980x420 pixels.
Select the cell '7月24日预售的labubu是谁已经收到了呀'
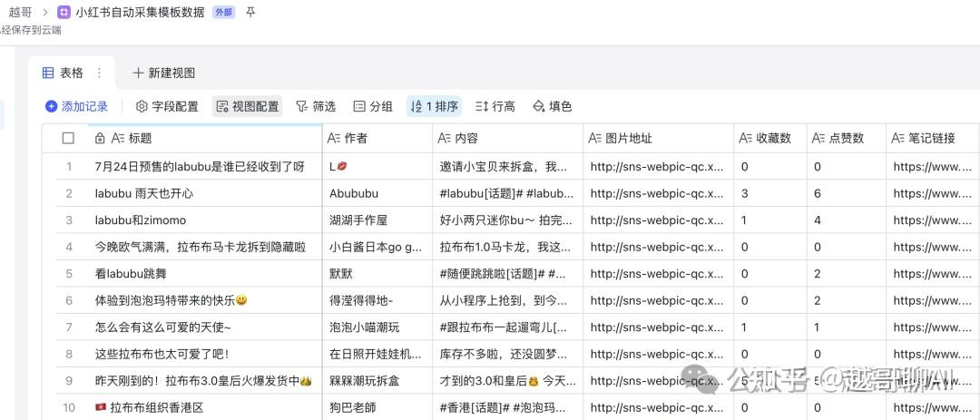pyautogui.click(x=205, y=167)
